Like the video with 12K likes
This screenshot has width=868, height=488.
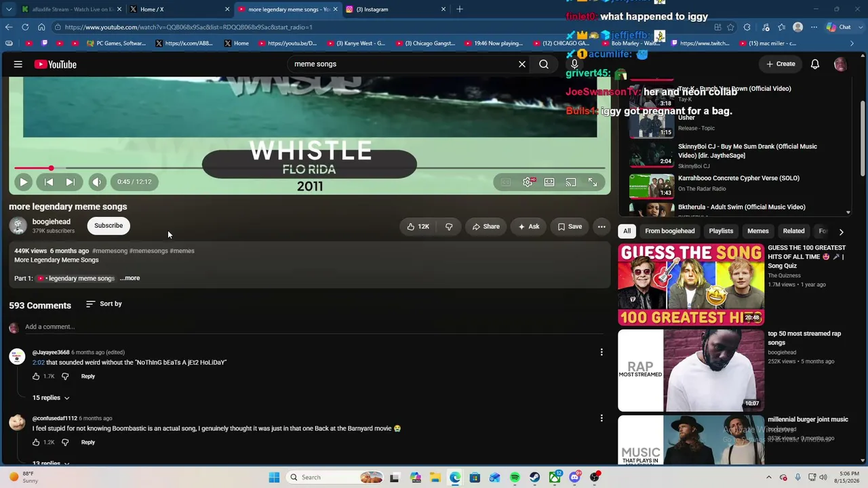pyautogui.click(x=418, y=226)
